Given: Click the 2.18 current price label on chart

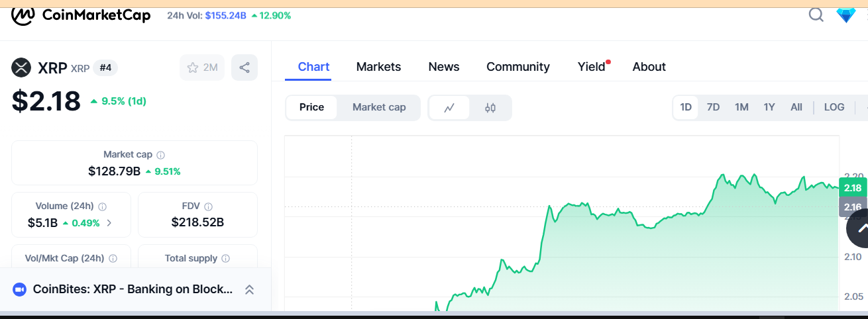Looking at the screenshot, I should tap(853, 188).
